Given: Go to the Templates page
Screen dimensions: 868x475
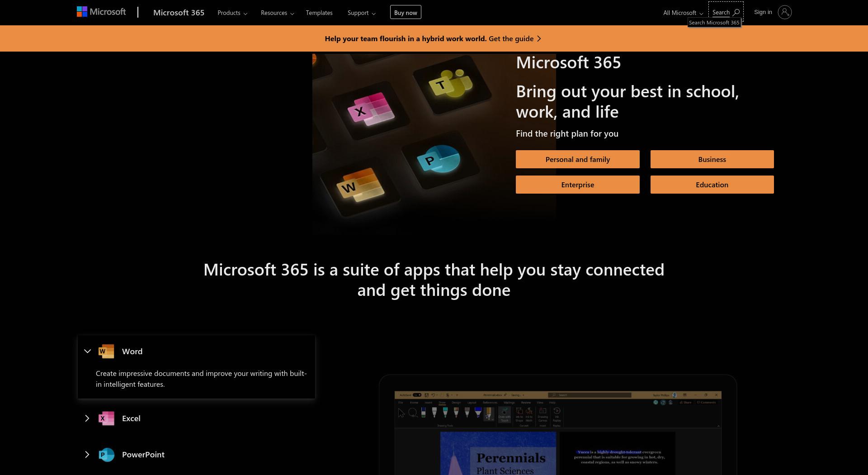Looking at the screenshot, I should (319, 13).
